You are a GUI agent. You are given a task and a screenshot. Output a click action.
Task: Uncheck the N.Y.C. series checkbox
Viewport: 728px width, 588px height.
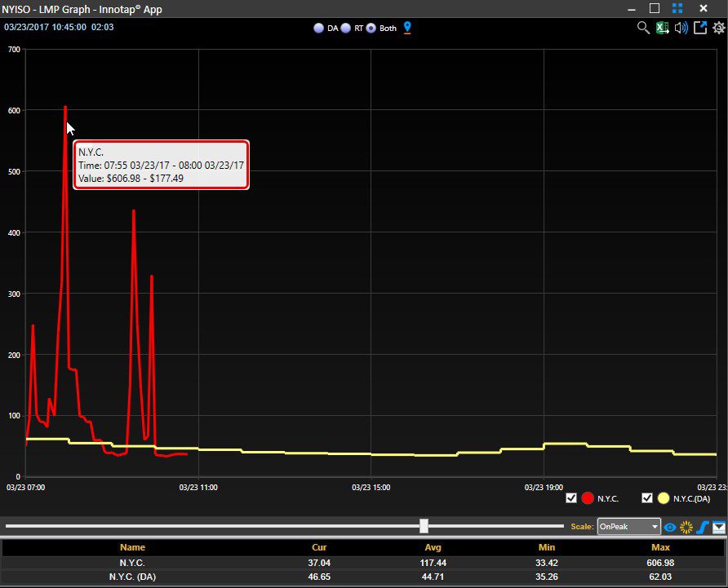coord(571,498)
